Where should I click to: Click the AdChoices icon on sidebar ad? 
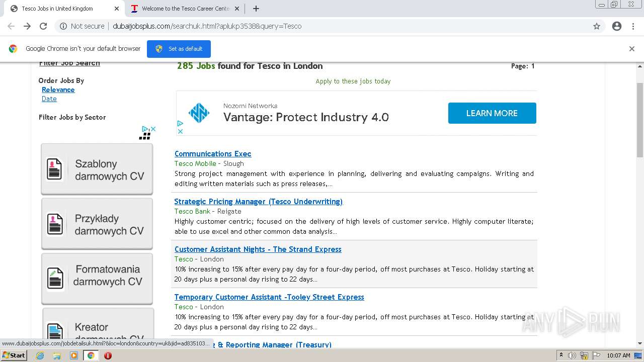click(x=145, y=129)
